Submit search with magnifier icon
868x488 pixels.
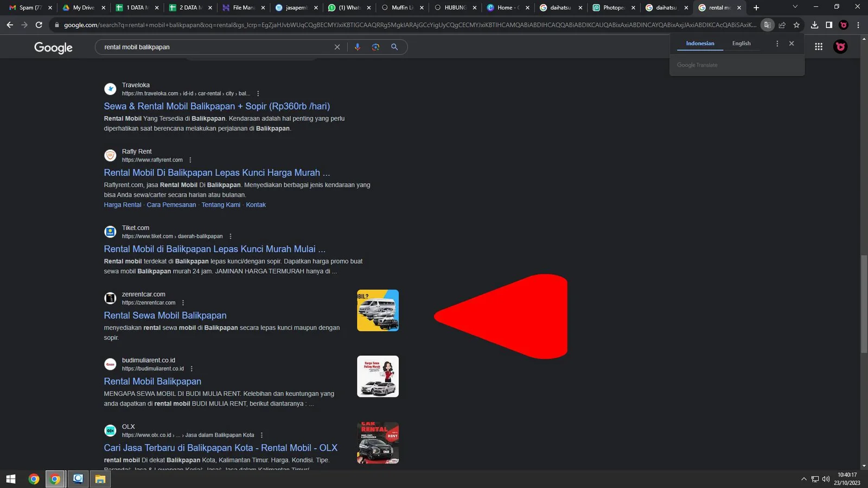(x=394, y=47)
